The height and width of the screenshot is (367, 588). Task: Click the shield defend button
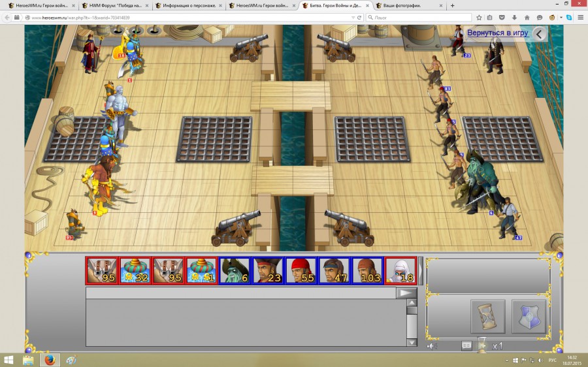click(x=529, y=317)
